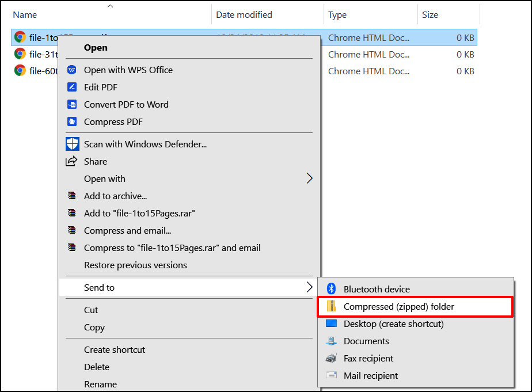Click the Windows Defender shield icon
This screenshot has height=392, width=532.
pos(72,144)
